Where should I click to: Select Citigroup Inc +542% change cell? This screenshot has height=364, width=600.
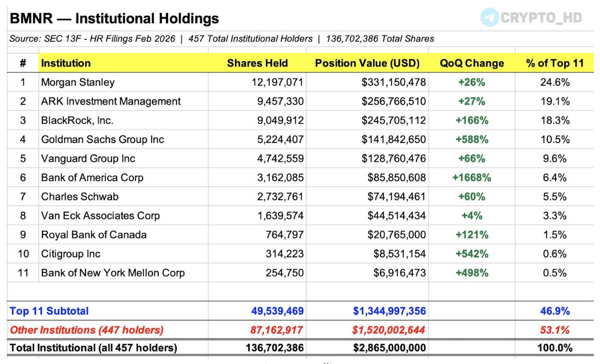pyautogui.click(x=472, y=254)
